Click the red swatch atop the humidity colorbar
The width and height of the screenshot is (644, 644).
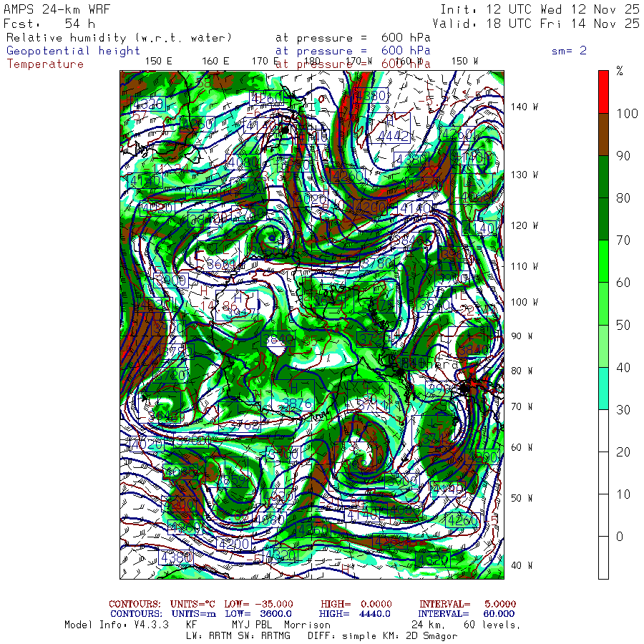coord(603,91)
